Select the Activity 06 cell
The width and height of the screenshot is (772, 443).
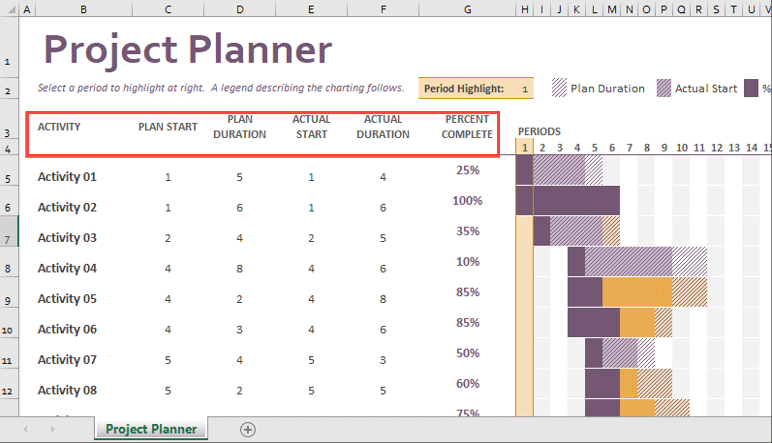tap(67, 329)
